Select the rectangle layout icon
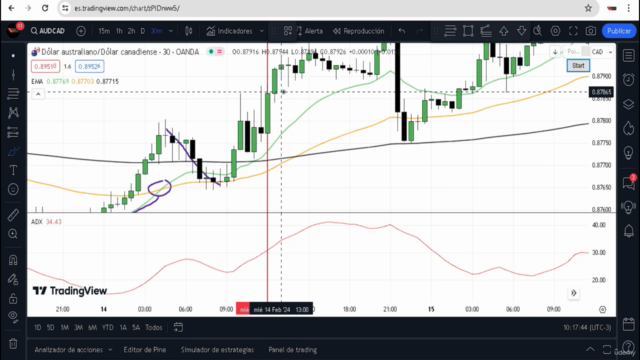 point(468,31)
